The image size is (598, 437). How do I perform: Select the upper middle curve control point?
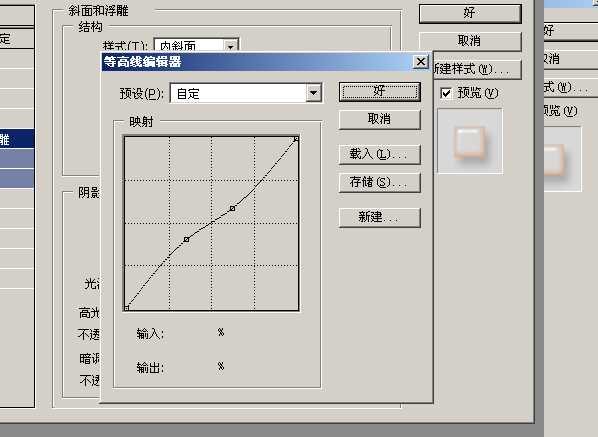click(232, 208)
